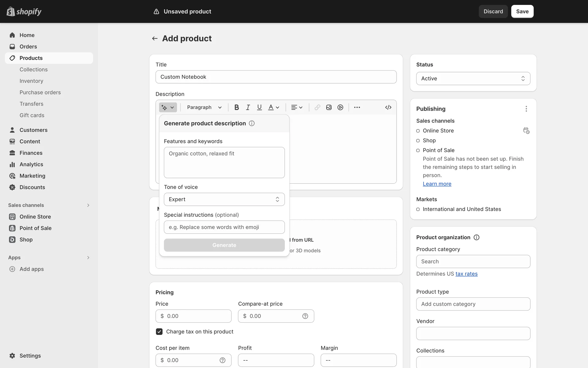Image resolution: width=588 pixels, height=368 pixels.
Task: Click the insert video icon
Action: coord(340,107)
